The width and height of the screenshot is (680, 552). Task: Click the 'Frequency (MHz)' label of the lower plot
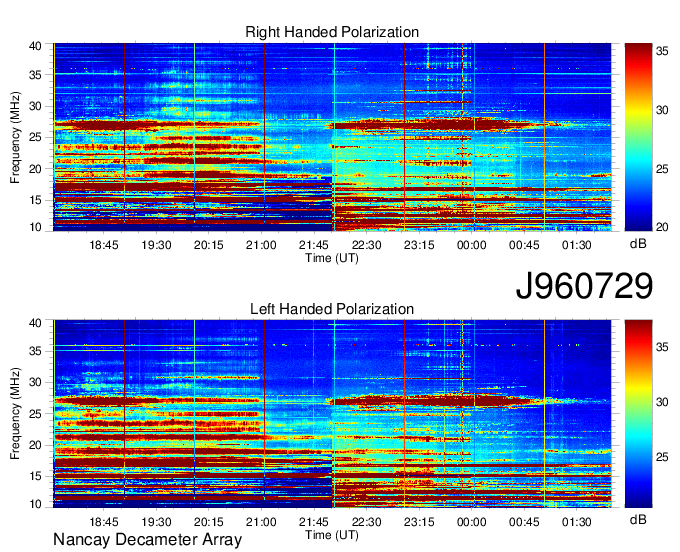point(15,414)
